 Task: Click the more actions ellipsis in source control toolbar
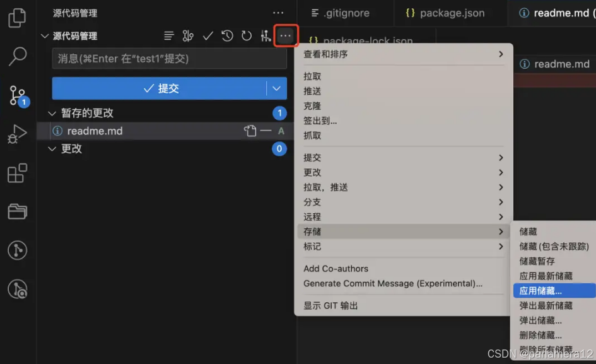click(x=286, y=36)
